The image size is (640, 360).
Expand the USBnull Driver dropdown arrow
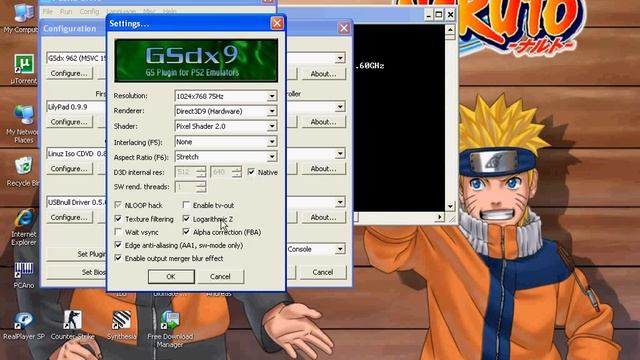(340, 202)
